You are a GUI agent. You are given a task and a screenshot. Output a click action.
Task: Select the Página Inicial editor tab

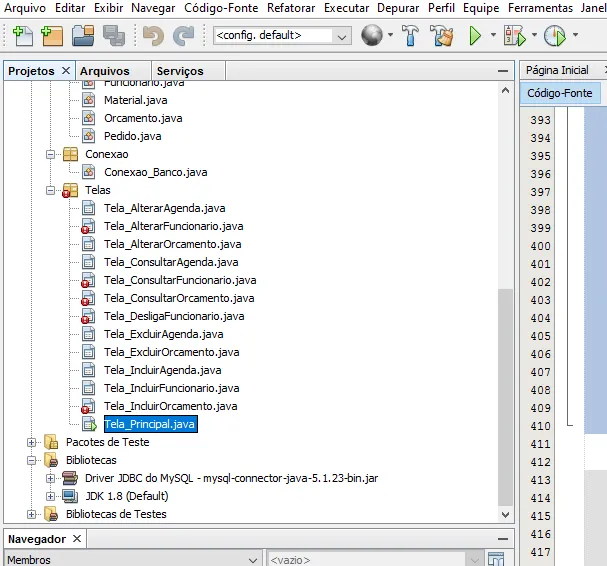(557, 70)
